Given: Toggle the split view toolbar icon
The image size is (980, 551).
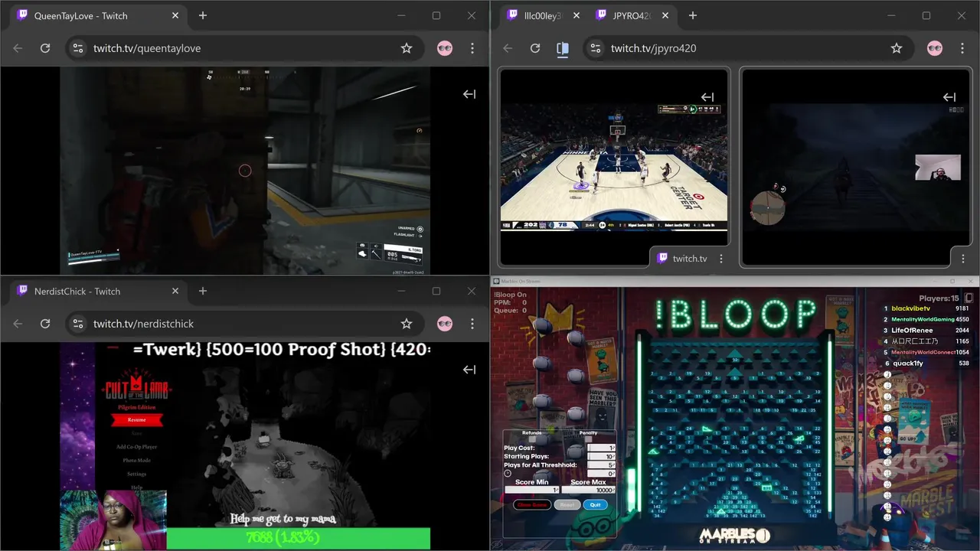Looking at the screenshot, I should click(x=563, y=48).
